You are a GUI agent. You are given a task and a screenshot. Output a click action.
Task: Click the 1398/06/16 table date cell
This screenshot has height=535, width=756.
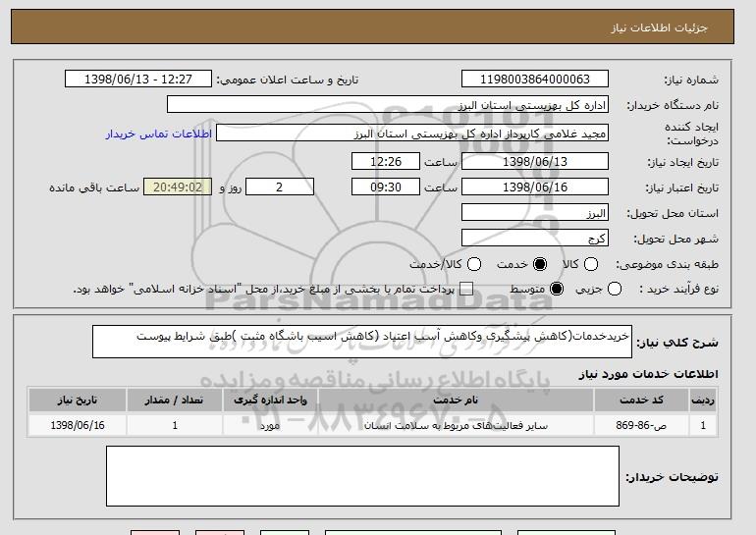click(78, 426)
